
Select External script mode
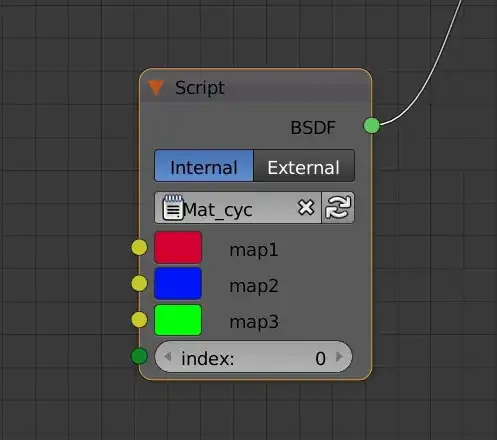point(304,166)
